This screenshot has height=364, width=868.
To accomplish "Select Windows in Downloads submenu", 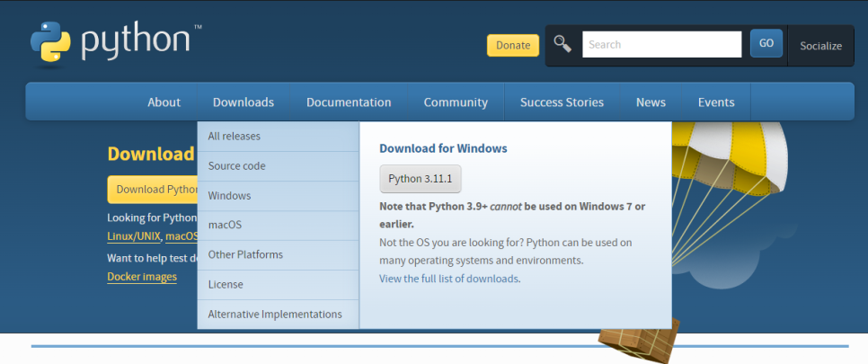I will [x=278, y=196].
